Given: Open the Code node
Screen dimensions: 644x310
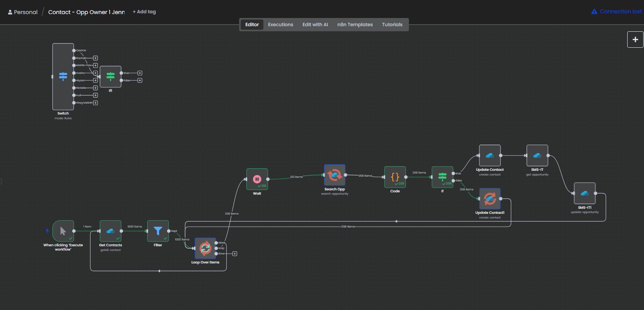Looking at the screenshot, I should tap(395, 177).
